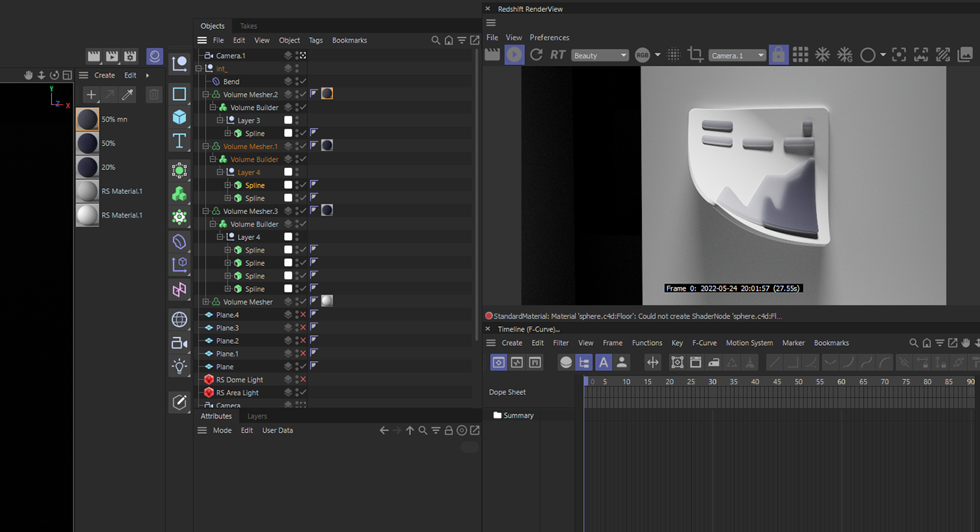Click the Dope Sheet label
This screenshot has width=980, height=532.
pyautogui.click(x=507, y=392)
